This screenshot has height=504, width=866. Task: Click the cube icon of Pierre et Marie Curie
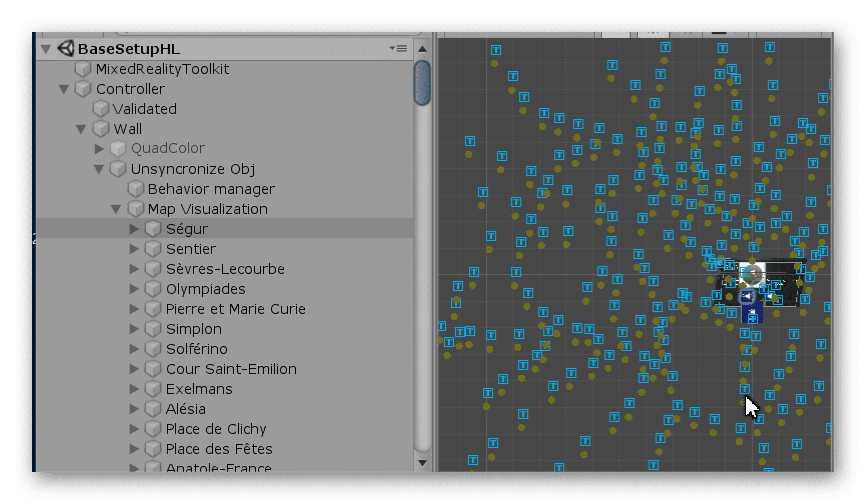[153, 309]
